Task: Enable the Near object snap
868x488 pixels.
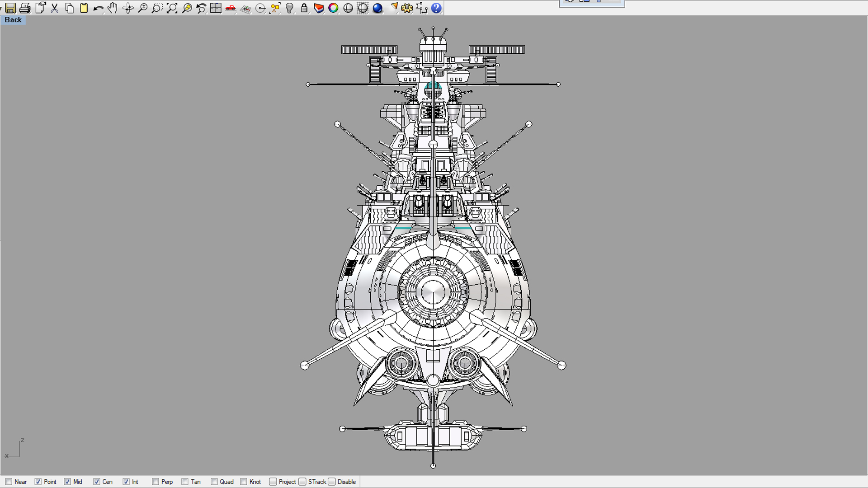Action: point(9,482)
